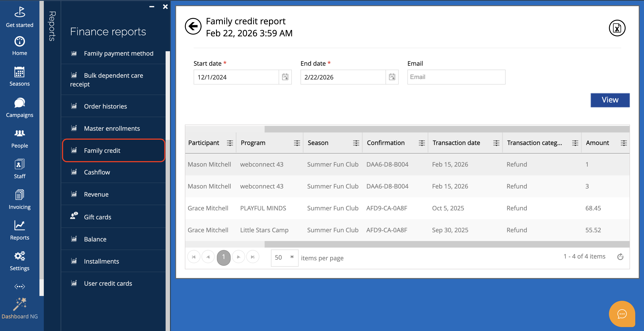Click the back arrow icon
Screen dimensions: 644x331
click(193, 26)
